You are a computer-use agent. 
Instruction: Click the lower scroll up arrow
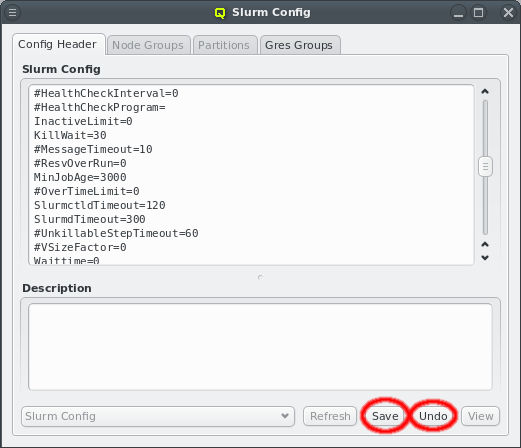click(x=485, y=244)
